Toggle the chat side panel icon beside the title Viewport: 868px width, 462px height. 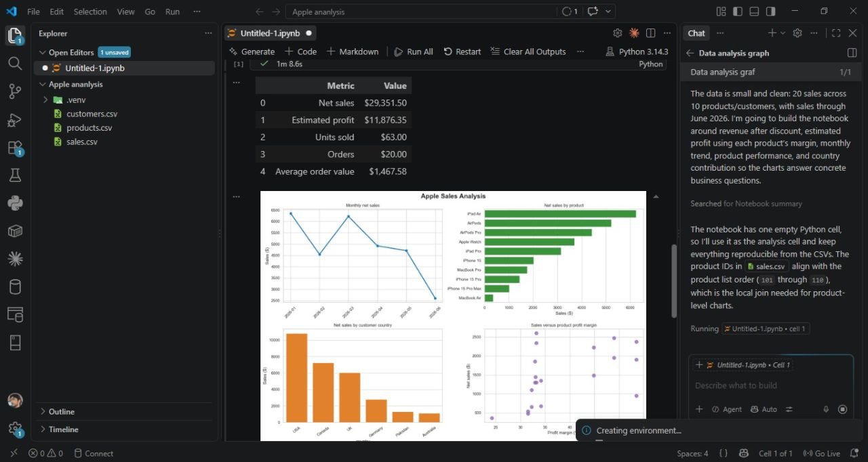852,53
